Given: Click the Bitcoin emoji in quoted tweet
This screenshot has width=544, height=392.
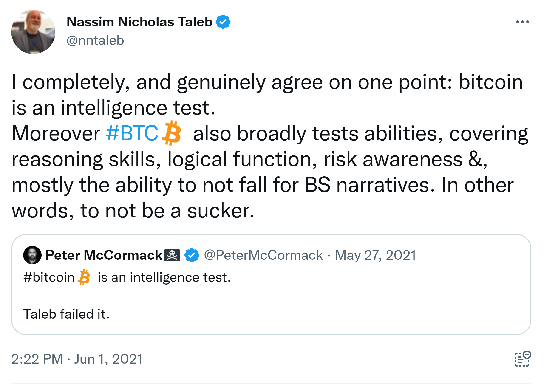Looking at the screenshot, I should click(x=84, y=277).
